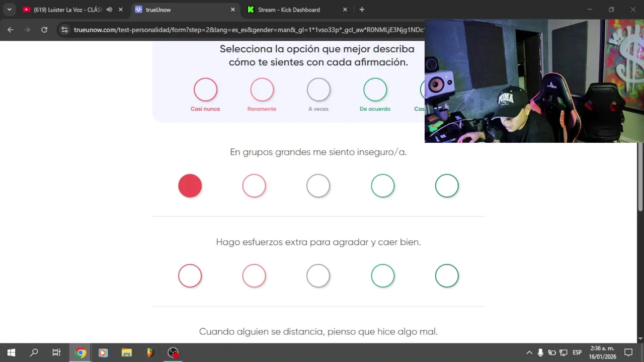Viewport: 644px width, 362px height.
Task: View site information icon in address bar
Action: click(x=64, y=30)
